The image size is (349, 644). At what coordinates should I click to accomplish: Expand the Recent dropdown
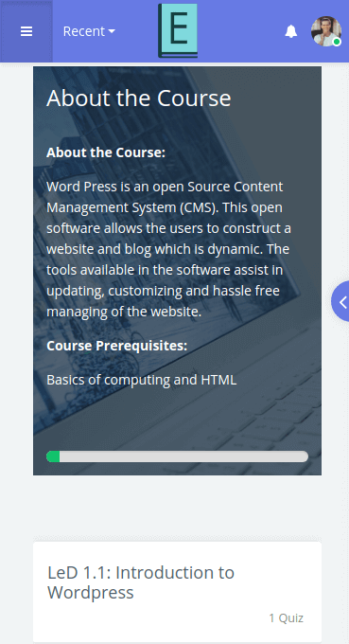(x=89, y=31)
